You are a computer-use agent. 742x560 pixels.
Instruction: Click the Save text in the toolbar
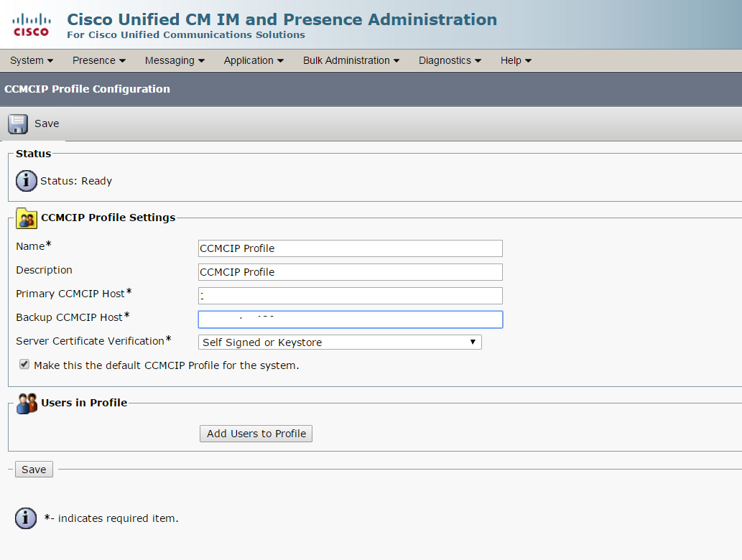click(47, 123)
